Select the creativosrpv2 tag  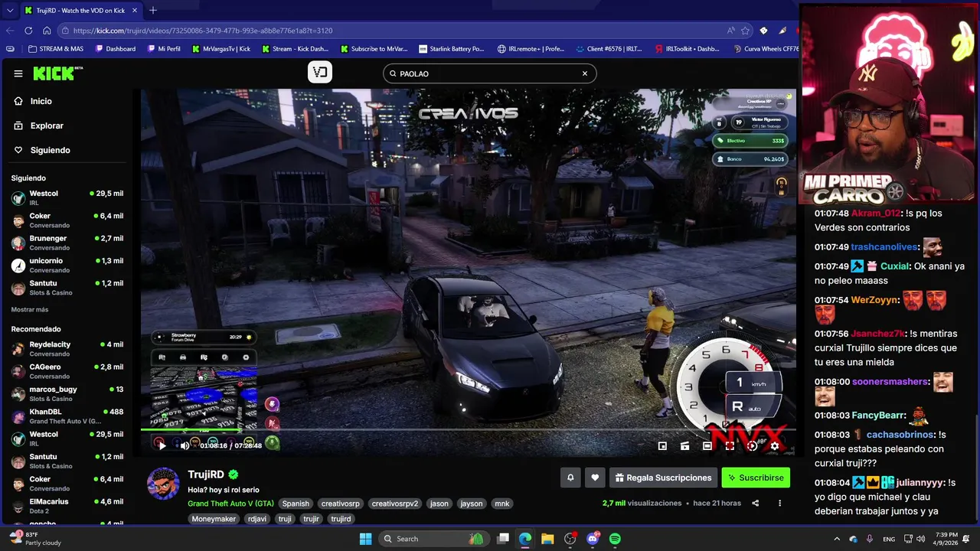pos(395,504)
